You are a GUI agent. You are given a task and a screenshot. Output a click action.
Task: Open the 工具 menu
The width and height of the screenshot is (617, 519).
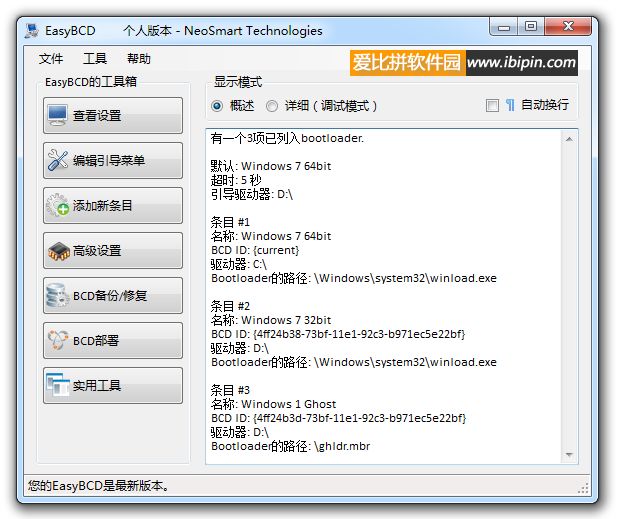pos(95,59)
